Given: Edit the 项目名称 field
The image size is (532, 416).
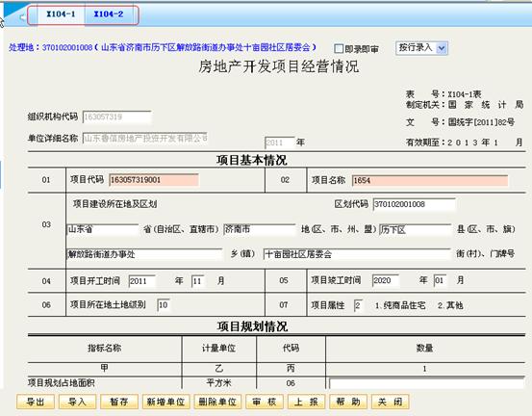Looking at the screenshot, I should (430, 180).
